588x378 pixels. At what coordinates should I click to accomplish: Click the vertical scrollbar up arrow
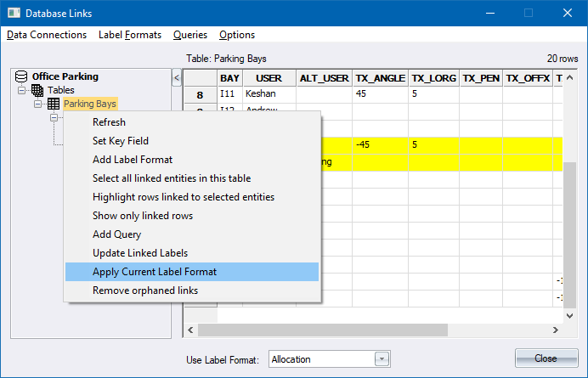570,77
